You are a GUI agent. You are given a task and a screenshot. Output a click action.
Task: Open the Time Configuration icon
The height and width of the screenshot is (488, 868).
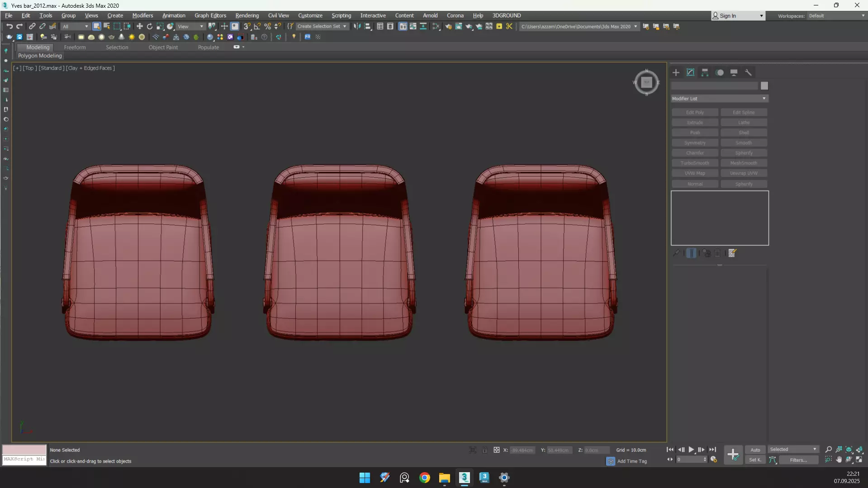point(714,460)
